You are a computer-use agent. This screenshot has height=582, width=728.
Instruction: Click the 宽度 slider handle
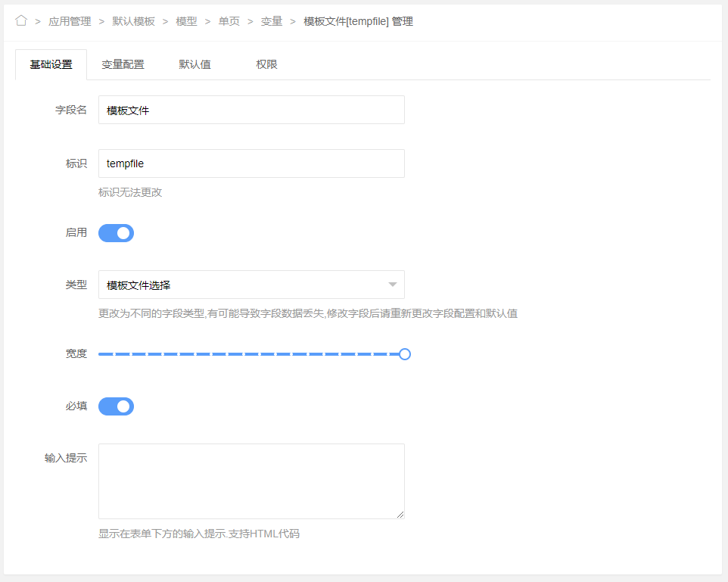(405, 354)
